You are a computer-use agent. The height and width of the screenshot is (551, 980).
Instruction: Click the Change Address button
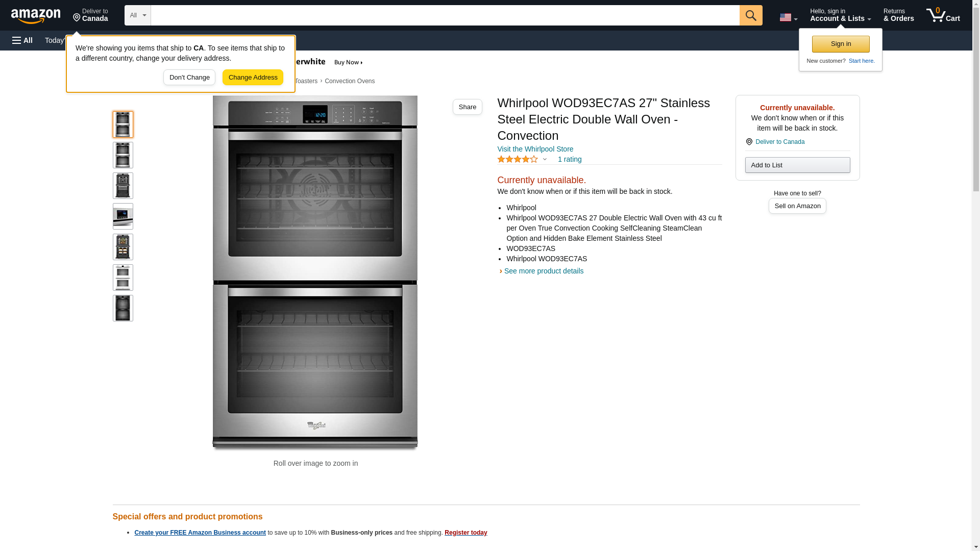pos(253,78)
